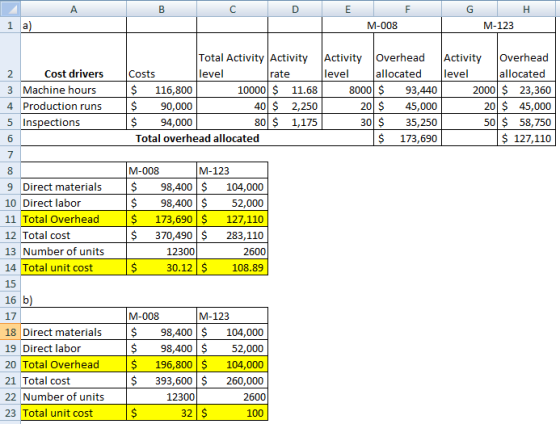This screenshot has height=424, width=560.
Task: Click total cost 370,490
Action: click(161, 235)
